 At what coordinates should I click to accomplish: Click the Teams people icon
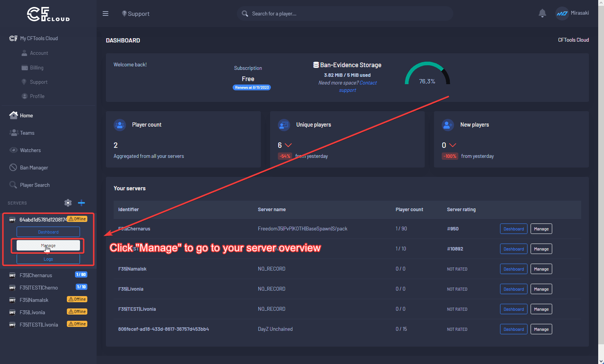tap(14, 132)
